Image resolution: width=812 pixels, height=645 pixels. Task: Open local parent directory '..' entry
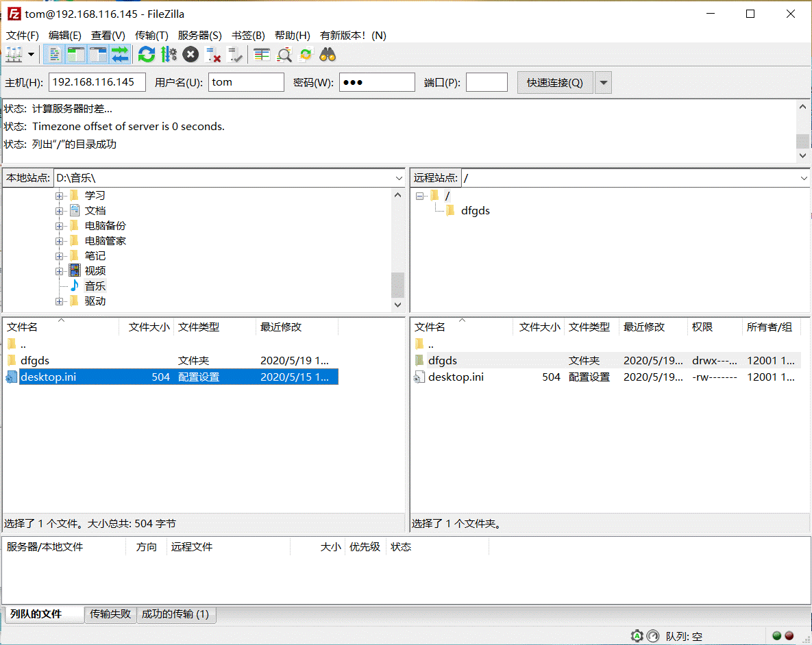click(x=23, y=344)
